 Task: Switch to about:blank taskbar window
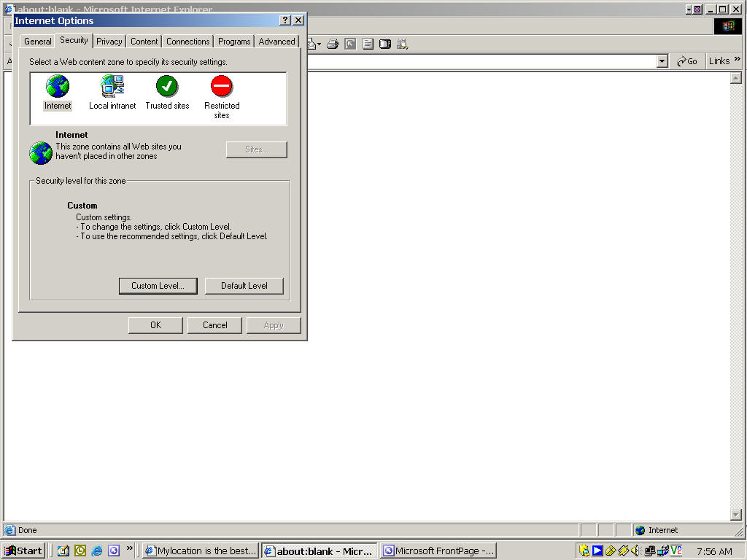(x=320, y=551)
